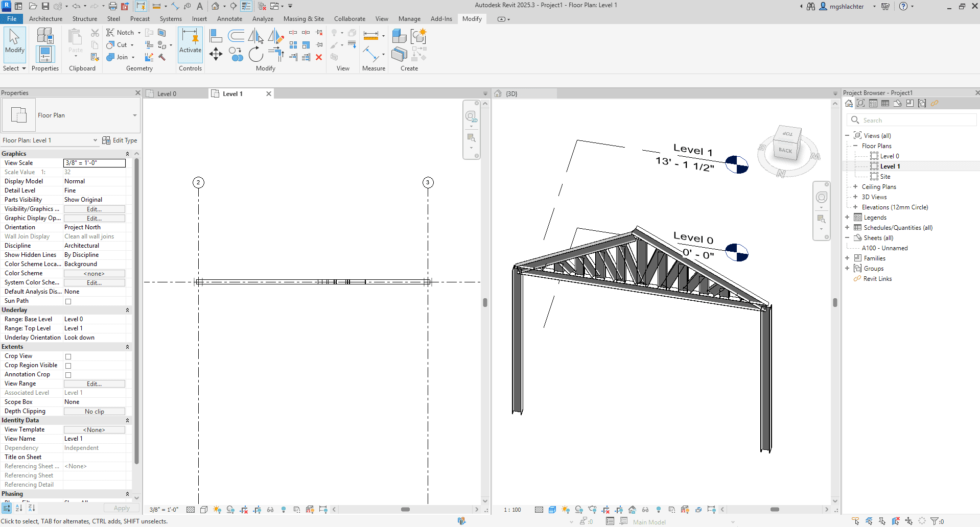Click the Temporary Hide/Isolate lightbulb icon
The width and height of the screenshot is (980, 527).
284,510
